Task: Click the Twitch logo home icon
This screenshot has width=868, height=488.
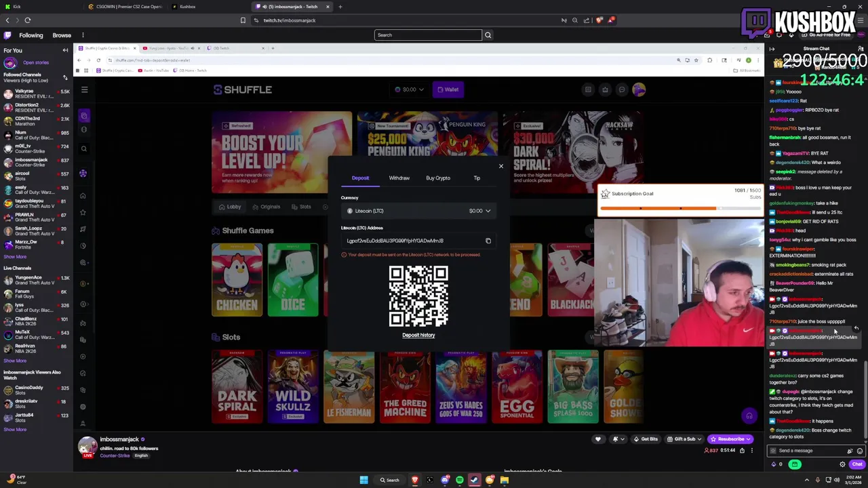Action: [x=8, y=35]
